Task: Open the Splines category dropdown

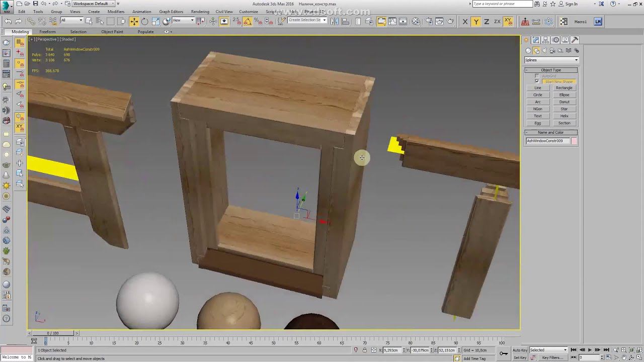Action: tap(551, 60)
